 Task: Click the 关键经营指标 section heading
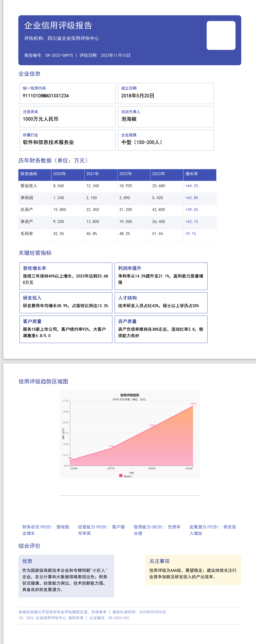click(x=35, y=253)
